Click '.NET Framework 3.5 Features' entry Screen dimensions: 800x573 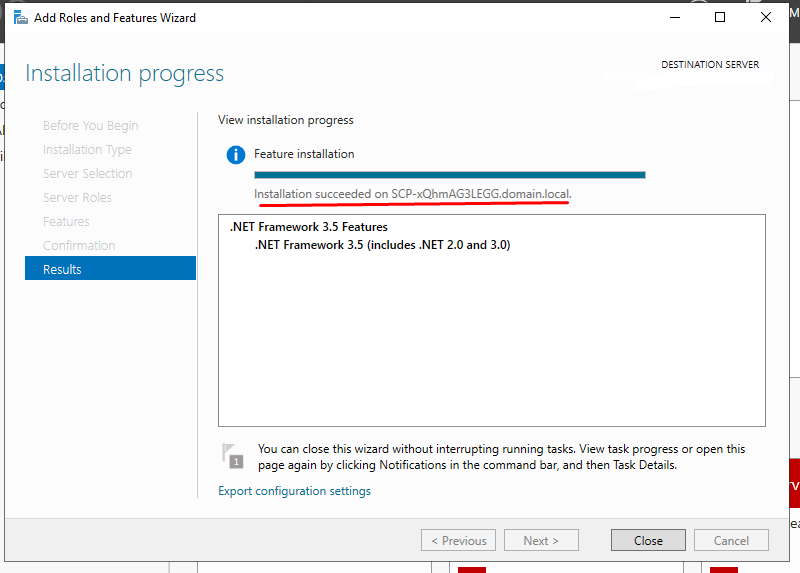coord(309,227)
